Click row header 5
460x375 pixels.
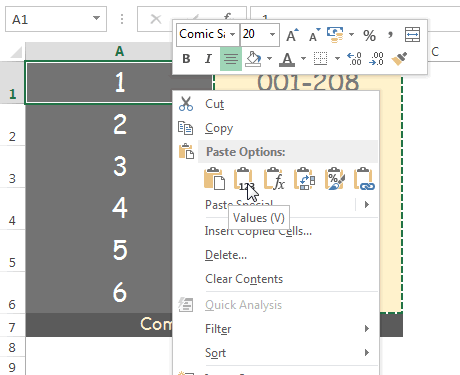[x=12, y=251]
